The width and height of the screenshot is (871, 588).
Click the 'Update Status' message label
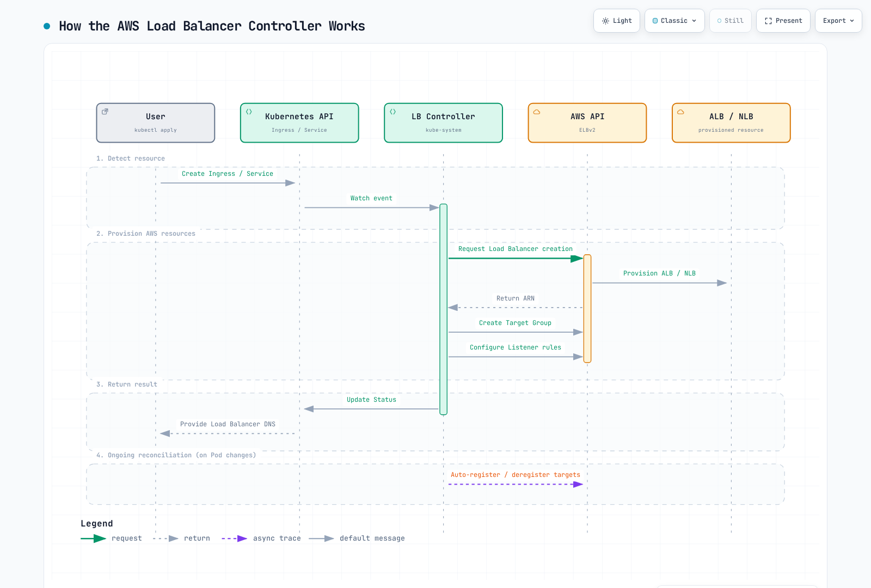coord(371,400)
